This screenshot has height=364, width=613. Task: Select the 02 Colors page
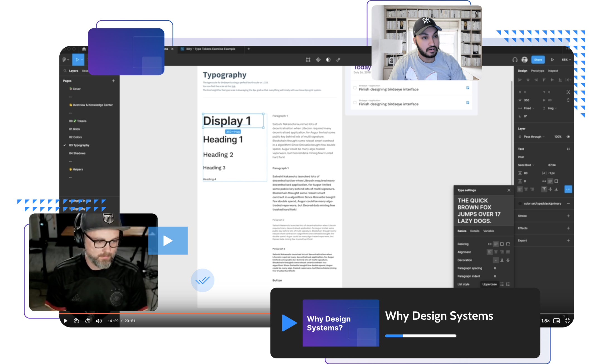point(76,137)
